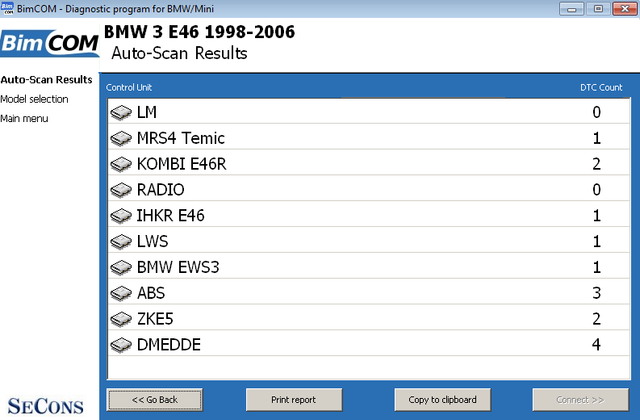Click the control unit icon beside LWS
640x420 pixels.
pos(121,242)
